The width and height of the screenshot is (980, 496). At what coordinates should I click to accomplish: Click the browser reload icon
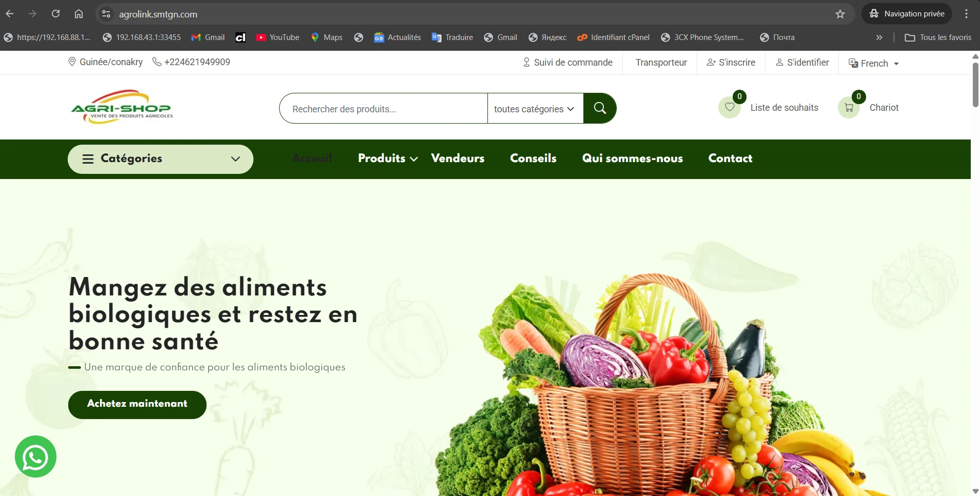[55, 14]
